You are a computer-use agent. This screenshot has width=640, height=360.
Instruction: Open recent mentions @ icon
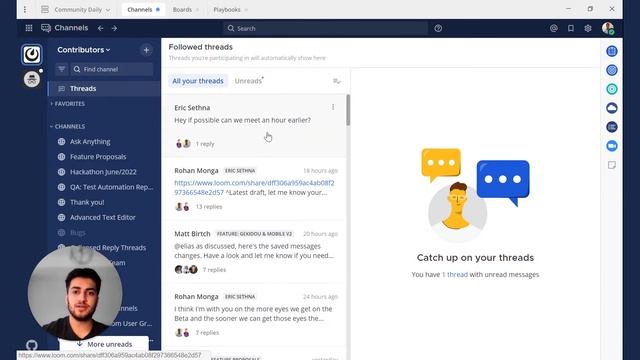pyautogui.click(x=553, y=28)
